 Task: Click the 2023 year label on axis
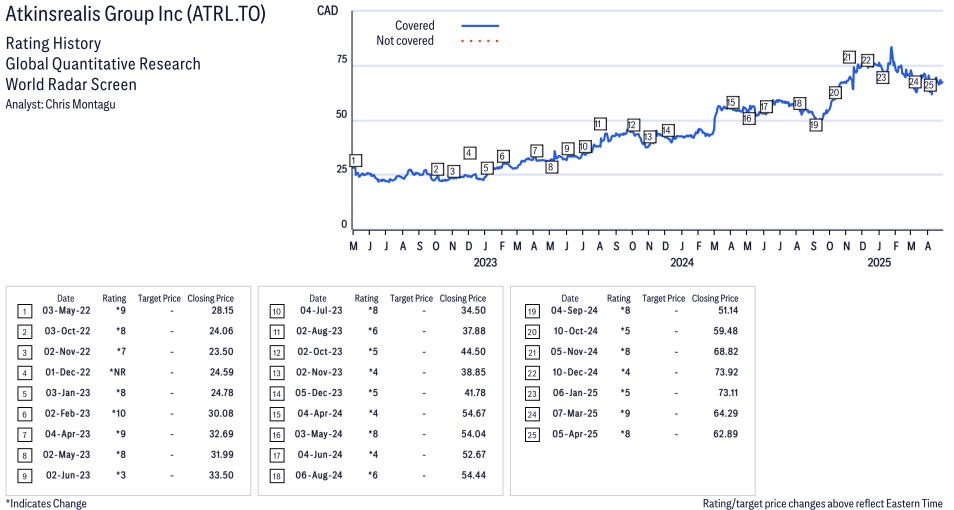485,262
